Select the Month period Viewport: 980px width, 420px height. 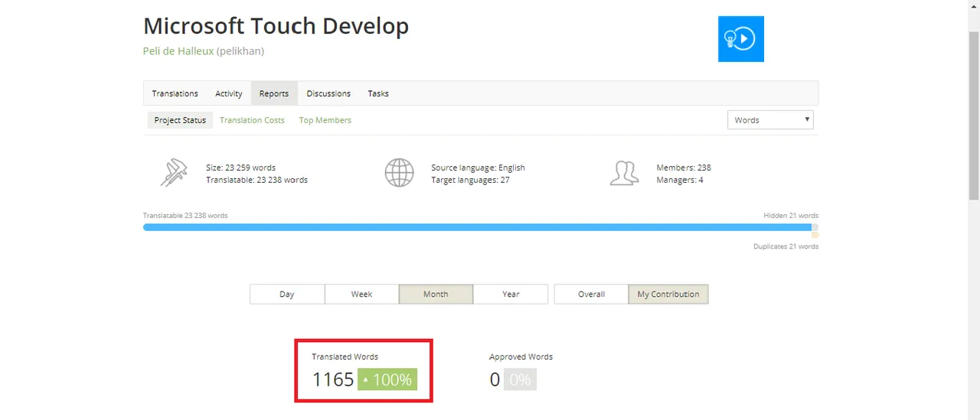(436, 294)
